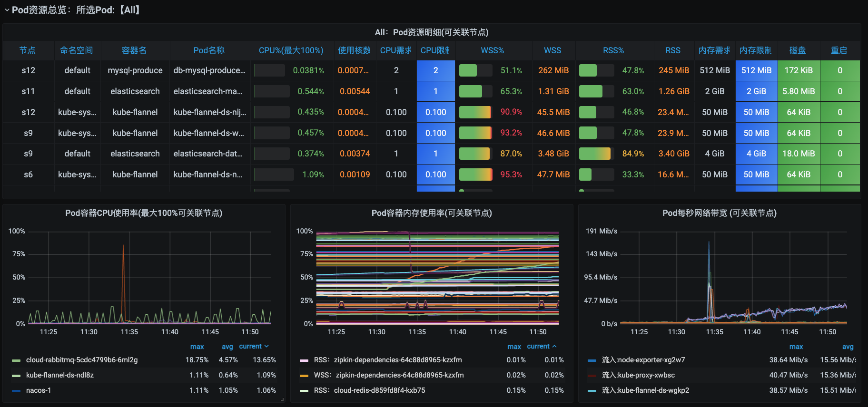This screenshot has width=868, height=407.
Task: Toggle 流入:node-exporter-xg2w7 series color swatch
Action: [592, 360]
